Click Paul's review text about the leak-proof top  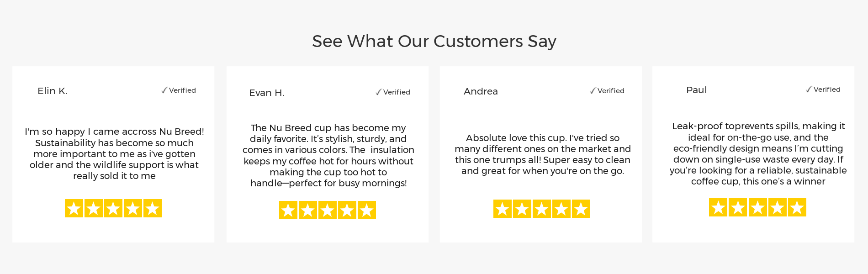(758, 154)
